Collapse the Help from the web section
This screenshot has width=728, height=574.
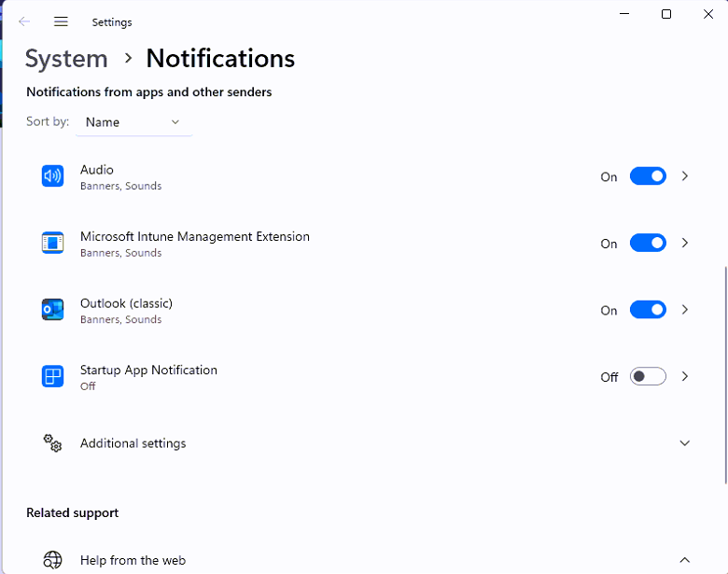tap(685, 560)
